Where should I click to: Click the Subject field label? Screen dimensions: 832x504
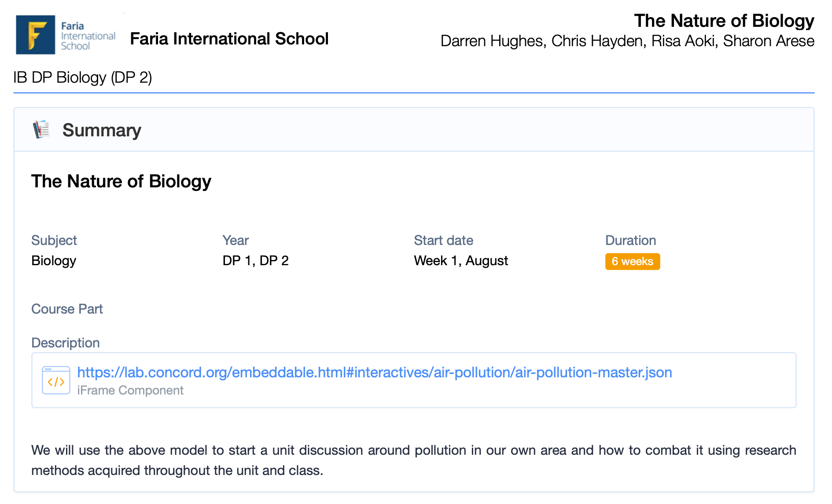click(x=54, y=240)
